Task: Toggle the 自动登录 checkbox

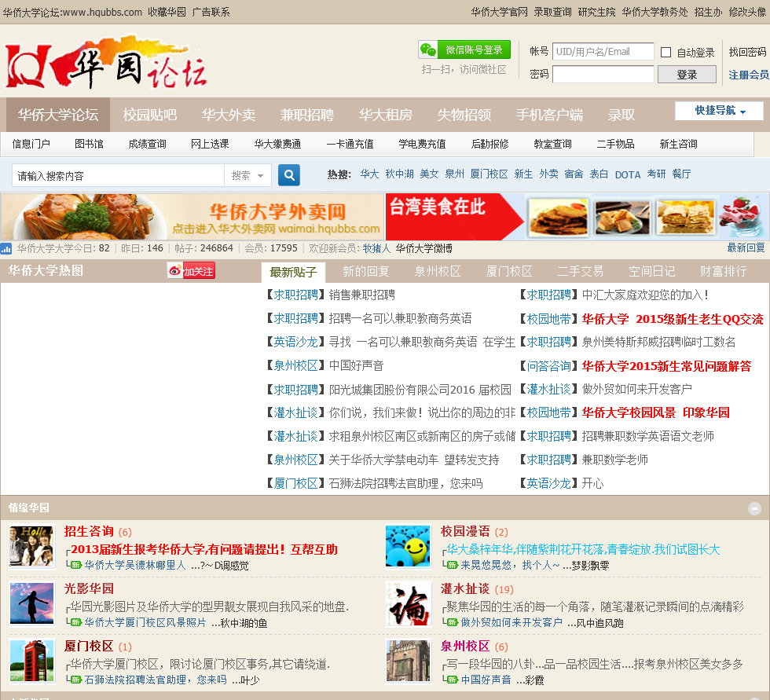Action: 666,52
